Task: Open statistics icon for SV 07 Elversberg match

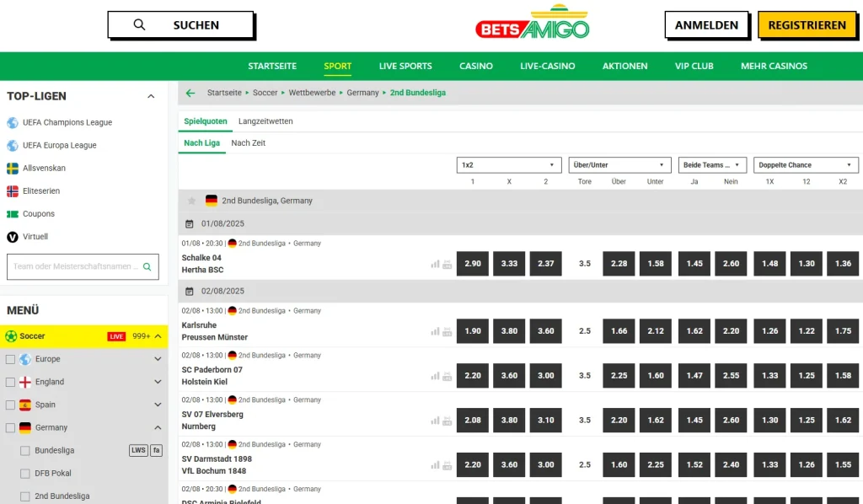Action: point(435,421)
